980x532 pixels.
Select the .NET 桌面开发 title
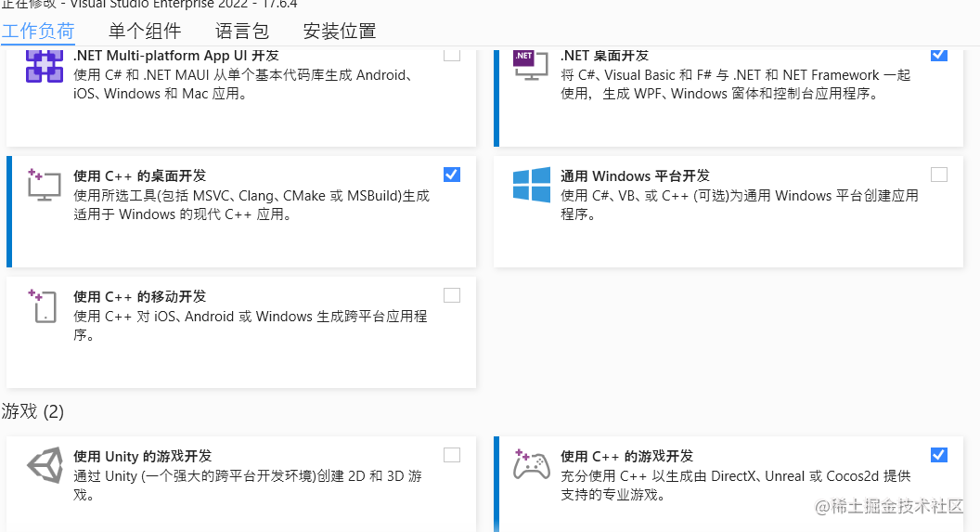pos(604,56)
